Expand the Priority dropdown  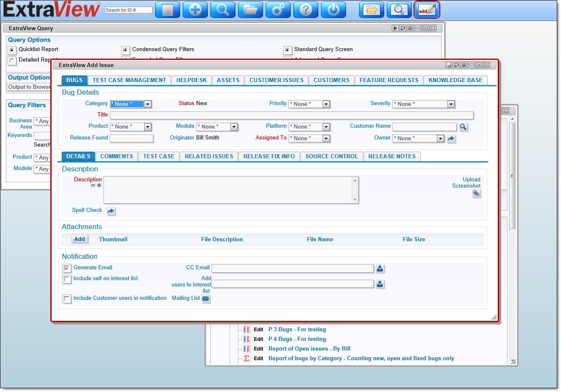pyautogui.click(x=326, y=104)
